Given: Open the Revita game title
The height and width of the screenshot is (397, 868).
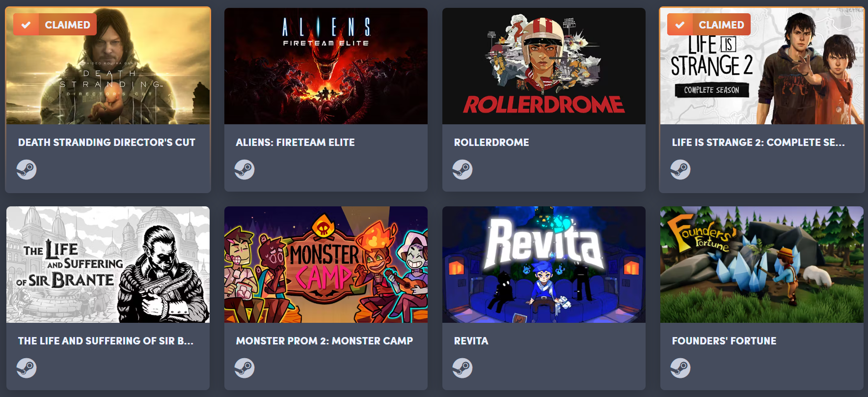Looking at the screenshot, I should point(471,341).
